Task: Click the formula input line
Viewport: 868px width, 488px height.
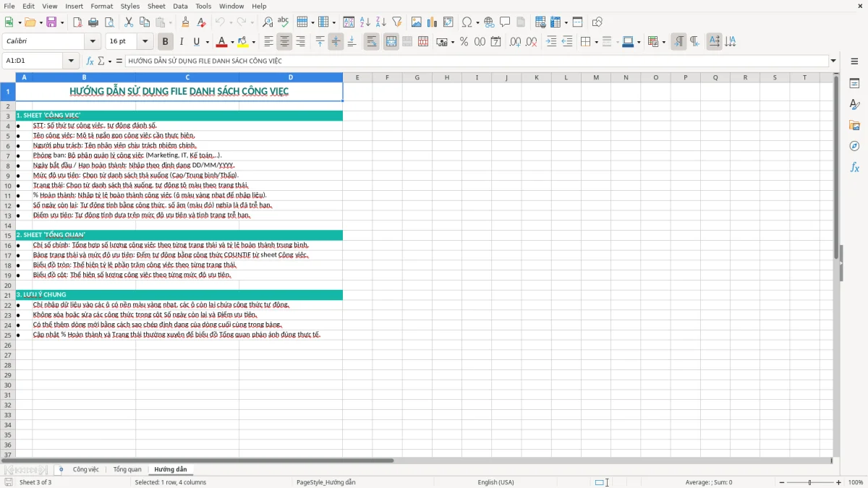Action: point(476,61)
